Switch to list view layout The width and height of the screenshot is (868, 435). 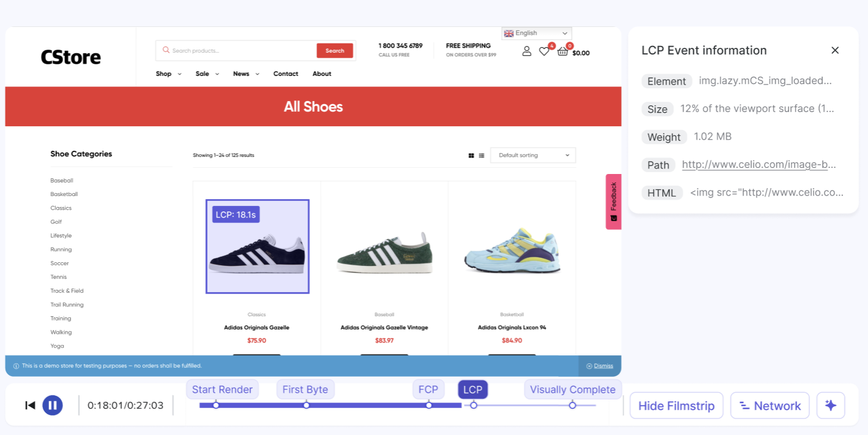(482, 156)
